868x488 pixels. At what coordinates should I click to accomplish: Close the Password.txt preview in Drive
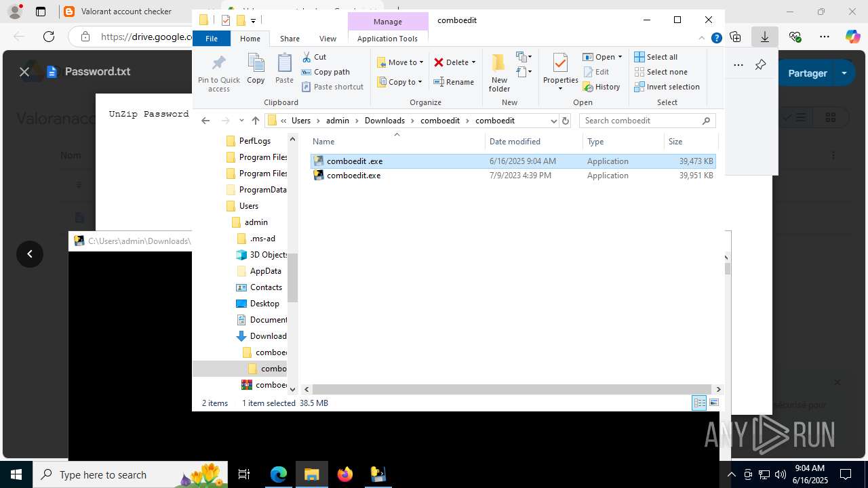pyautogui.click(x=24, y=71)
